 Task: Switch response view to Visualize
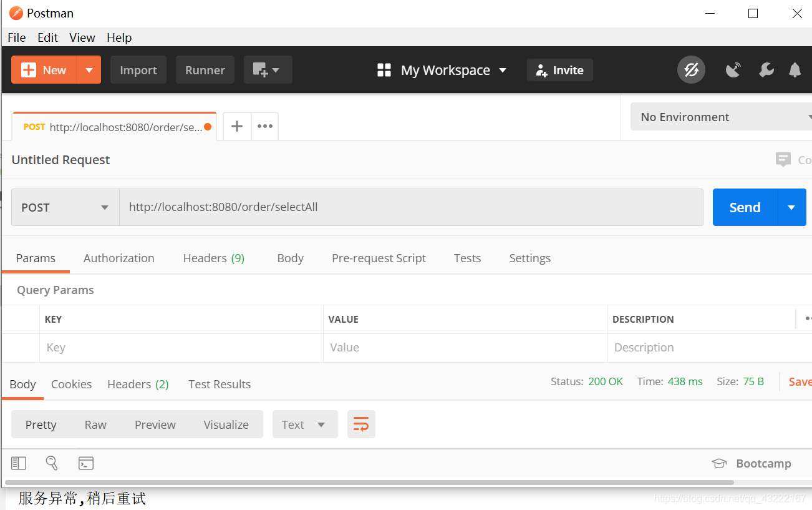pyautogui.click(x=226, y=424)
